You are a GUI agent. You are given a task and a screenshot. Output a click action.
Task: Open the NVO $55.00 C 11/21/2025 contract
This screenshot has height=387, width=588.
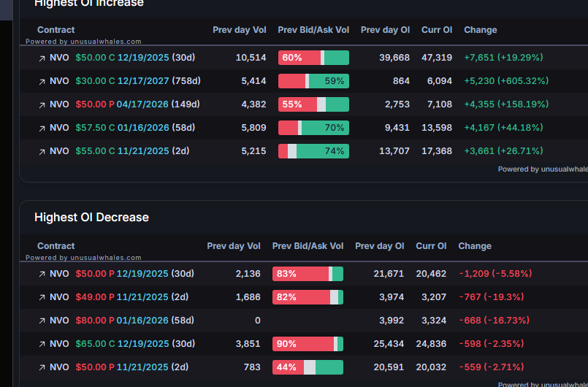119,150
